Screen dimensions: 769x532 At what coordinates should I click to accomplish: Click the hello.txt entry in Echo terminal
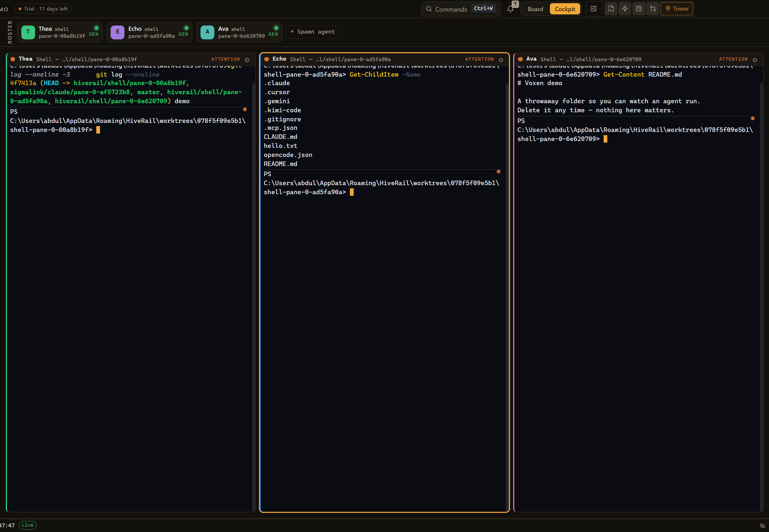pos(281,146)
